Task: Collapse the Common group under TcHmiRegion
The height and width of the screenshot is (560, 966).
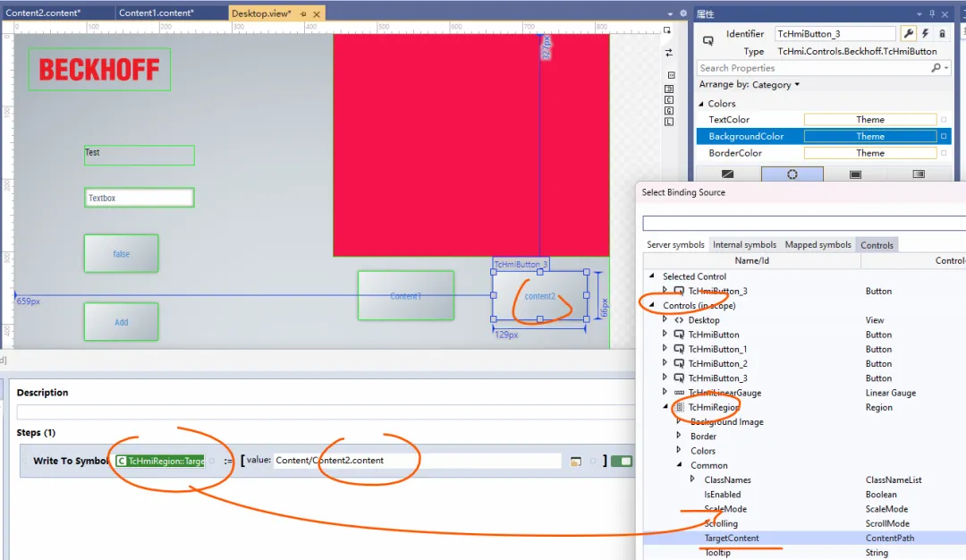Action: (x=679, y=465)
